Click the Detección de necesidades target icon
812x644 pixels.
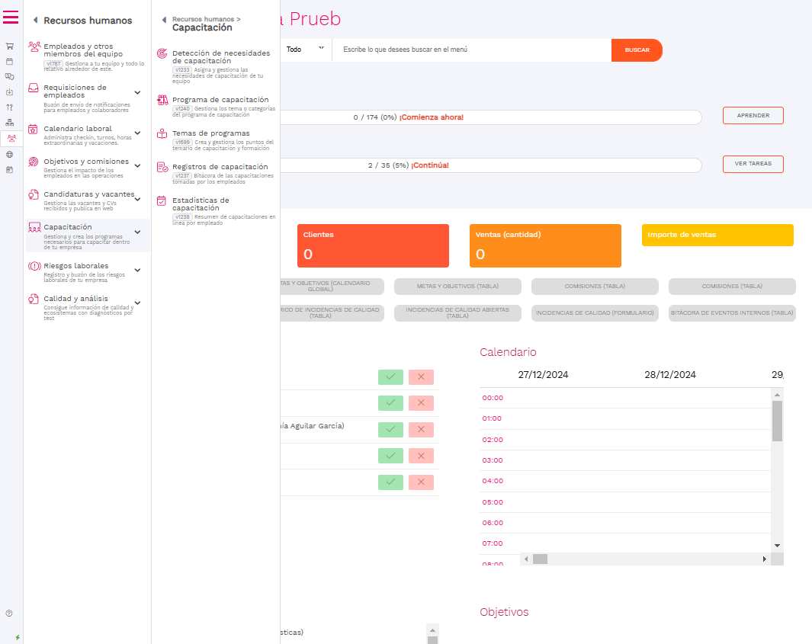162,54
